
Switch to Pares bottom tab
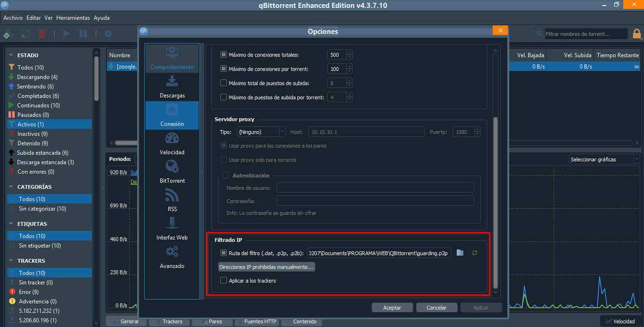tap(211, 321)
